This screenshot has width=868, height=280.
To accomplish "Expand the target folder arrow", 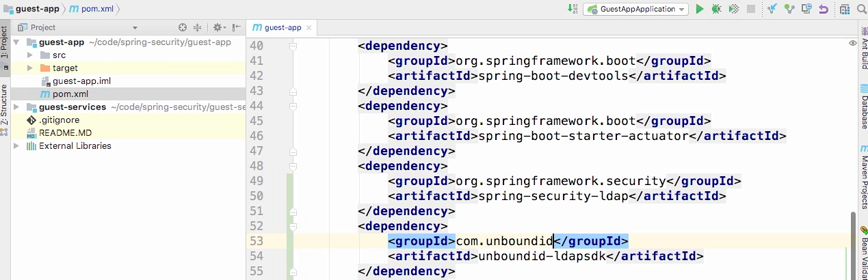I will tap(30, 68).
